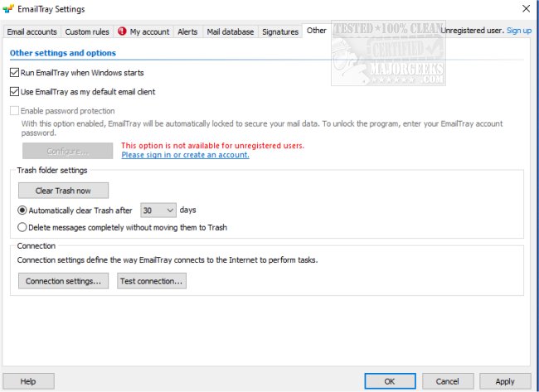Click the Test connection button

(152, 281)
